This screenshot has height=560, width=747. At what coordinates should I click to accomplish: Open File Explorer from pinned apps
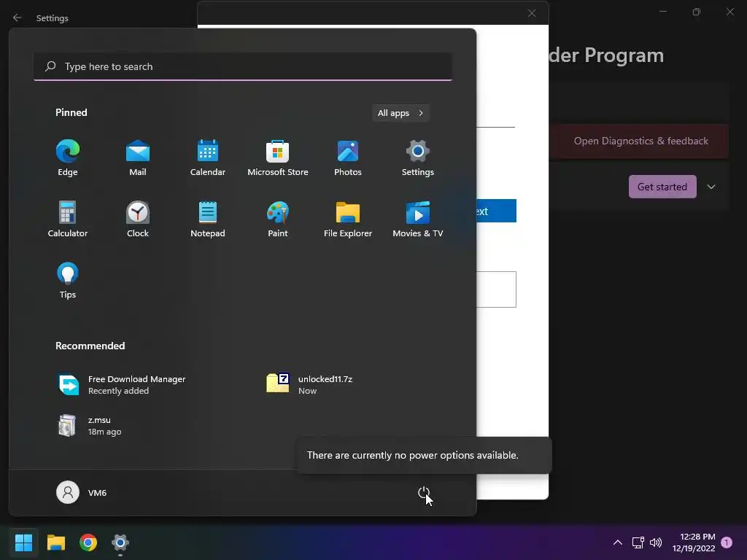point(348,219)
